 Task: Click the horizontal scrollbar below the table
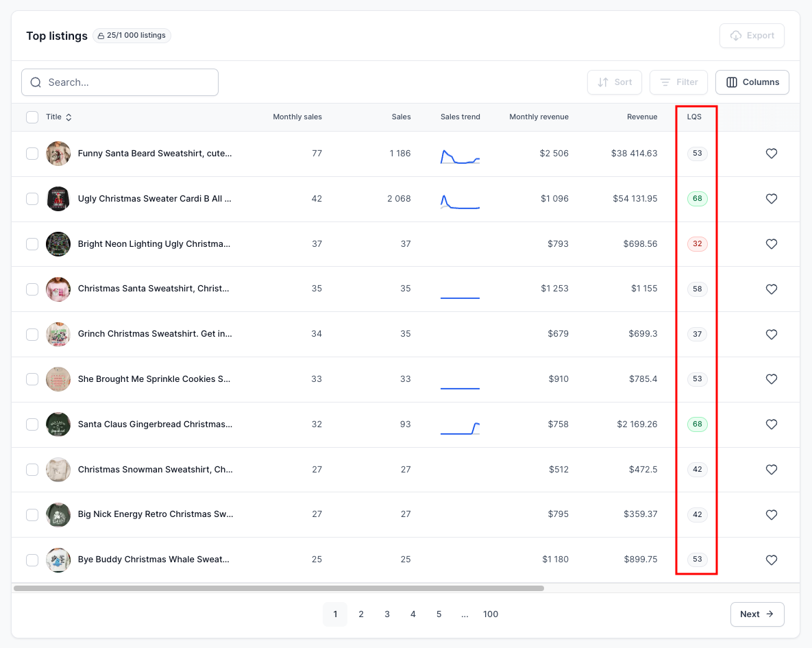click(279, 588)
